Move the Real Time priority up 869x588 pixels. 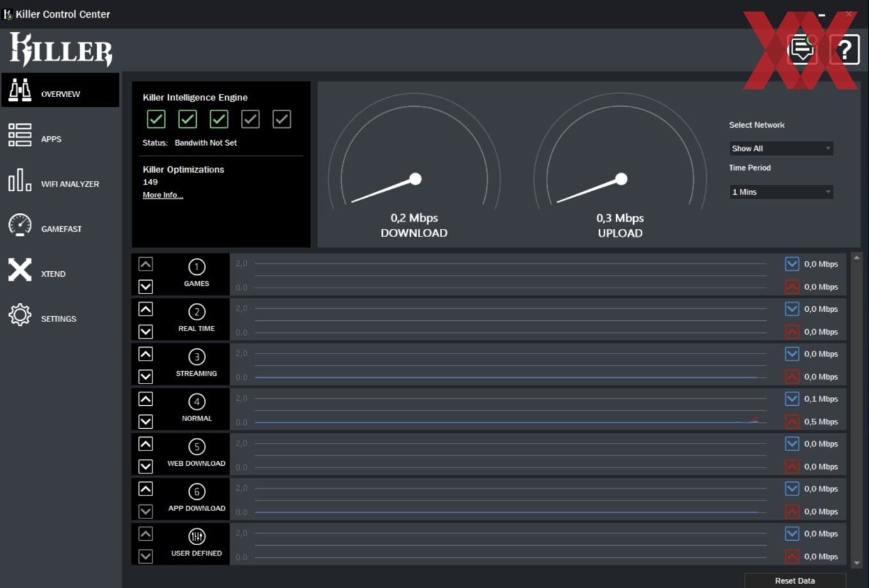point(146,309)
